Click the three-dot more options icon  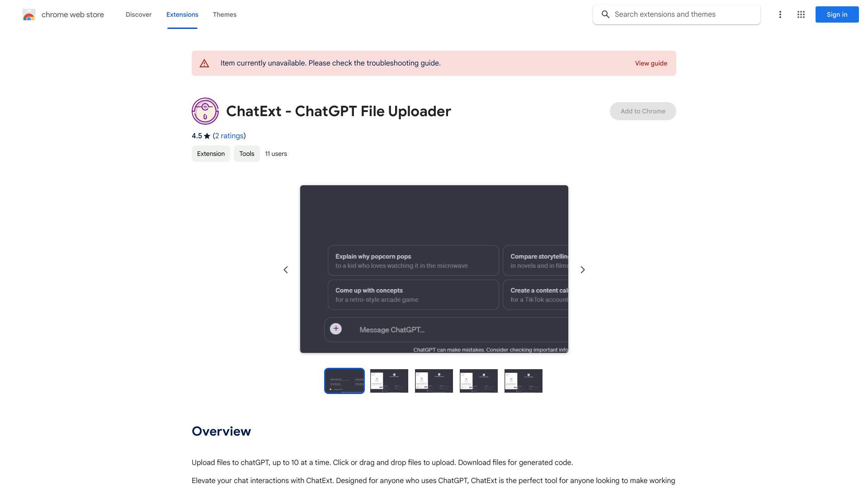(780, 14)
